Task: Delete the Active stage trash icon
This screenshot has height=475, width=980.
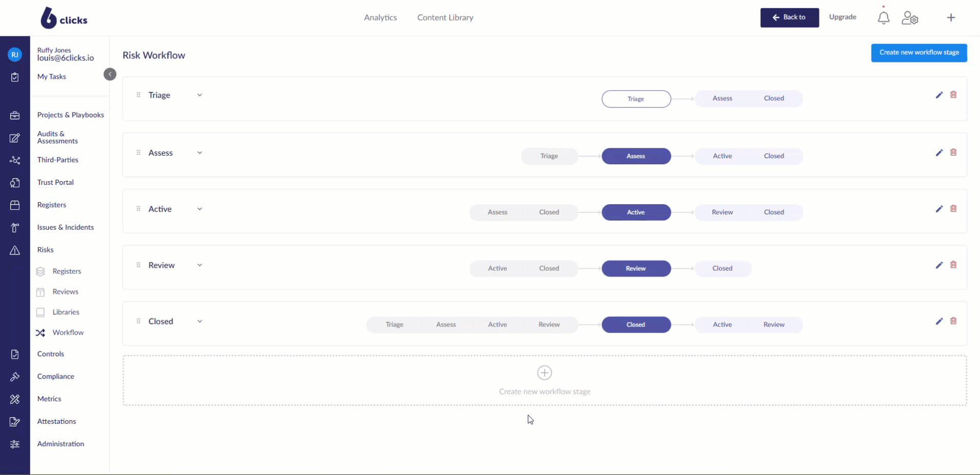Action: pyautogui.click(x=953, y=209)
